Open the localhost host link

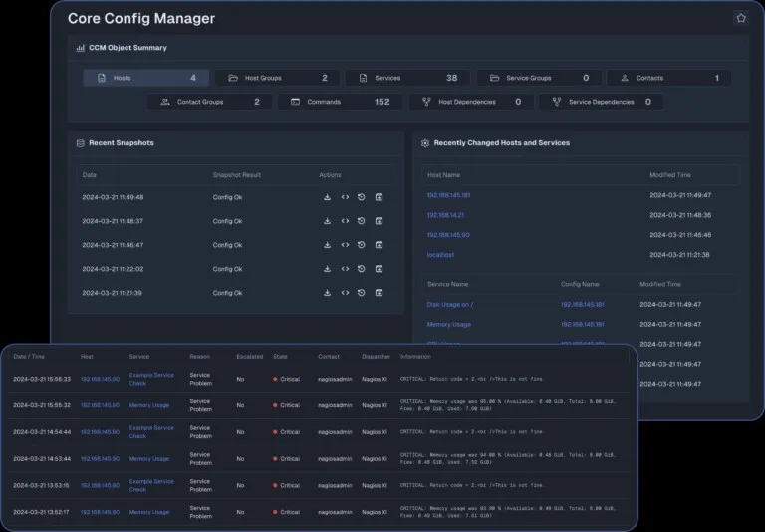[x=440, y=255]
